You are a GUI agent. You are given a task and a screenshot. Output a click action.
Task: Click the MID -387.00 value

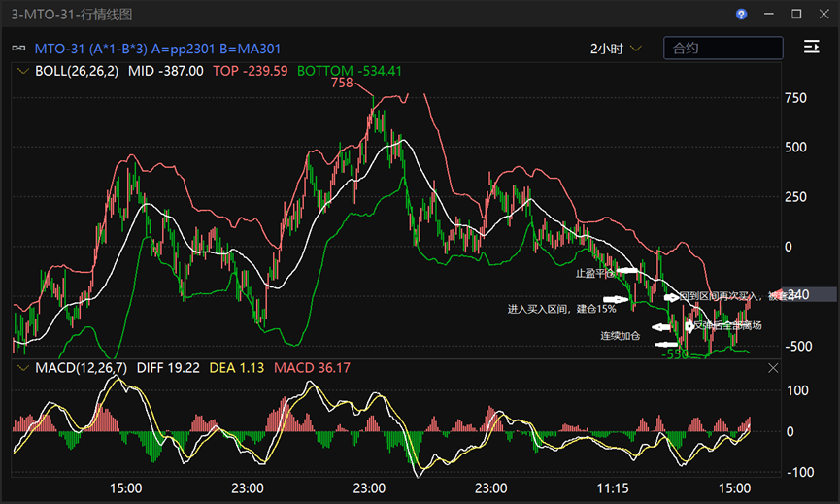tap(165, 71)
